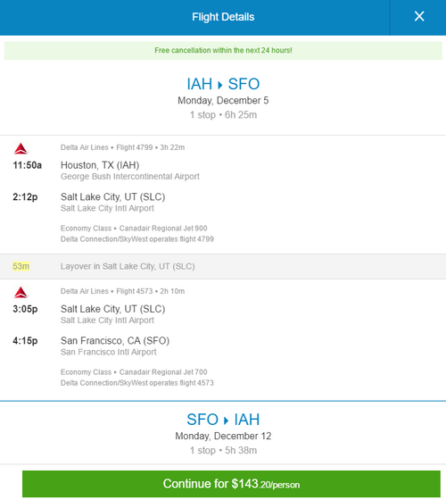Click the Monday, December 12 return date

[223, 436]
